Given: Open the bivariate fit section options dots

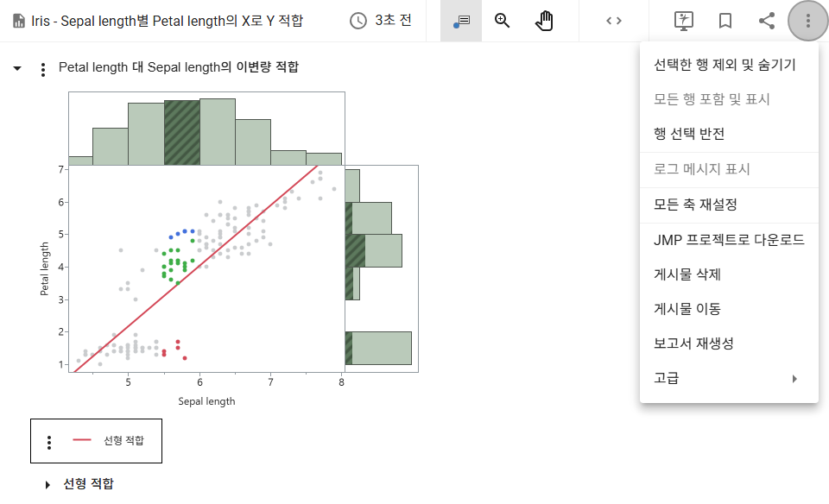Looking at the screenshot, I should (43, 69).
